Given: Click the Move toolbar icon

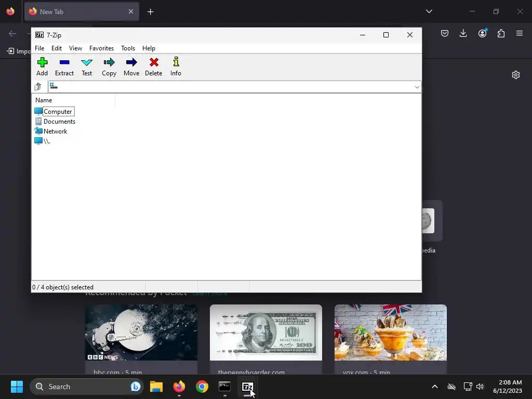Looking at the screenshot, I should point(131,66).
